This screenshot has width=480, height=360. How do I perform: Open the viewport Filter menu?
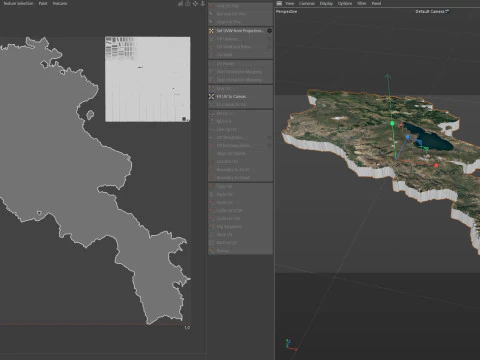[x=362, y=3]
